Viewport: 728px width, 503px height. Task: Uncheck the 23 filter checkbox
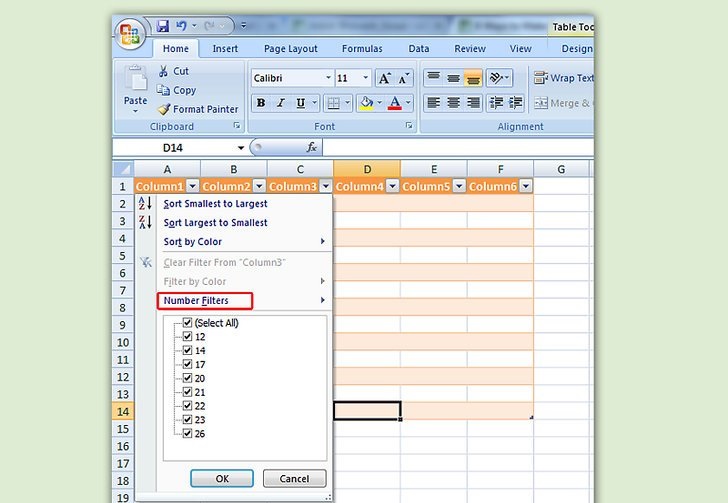click(187, 419)
